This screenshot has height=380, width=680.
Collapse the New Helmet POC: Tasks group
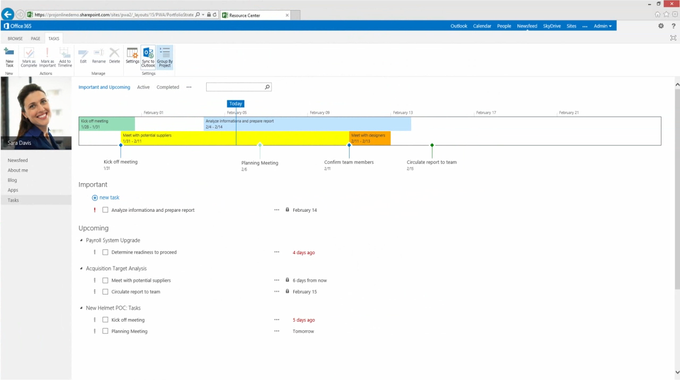[81, 308]
